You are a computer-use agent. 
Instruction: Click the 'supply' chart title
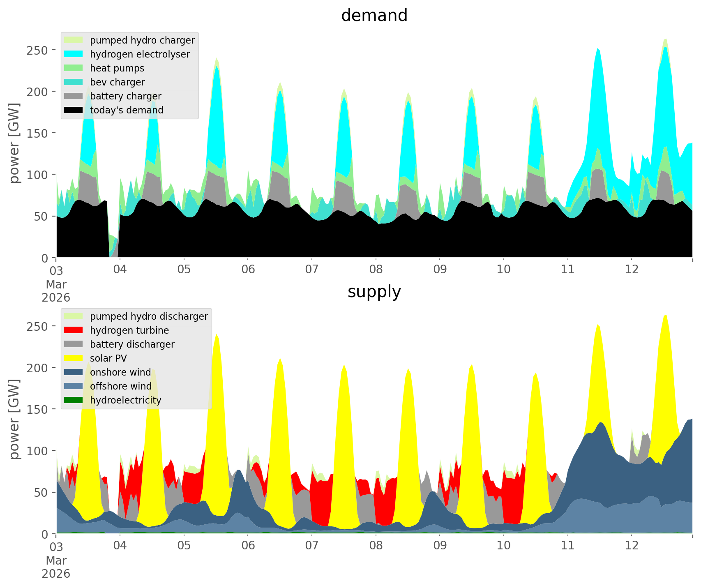(374, 292)
